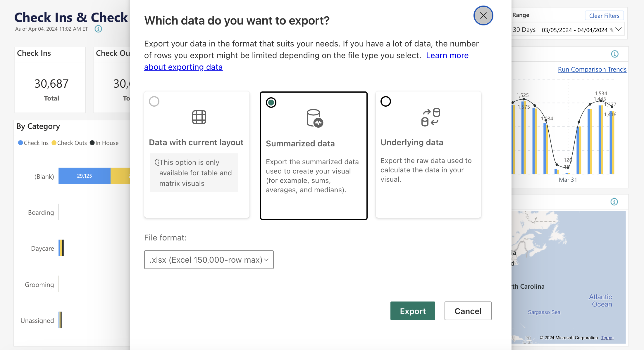Click the pencil icon beside the date range
The height and width of the screenshot is (350, 644).
612,29
